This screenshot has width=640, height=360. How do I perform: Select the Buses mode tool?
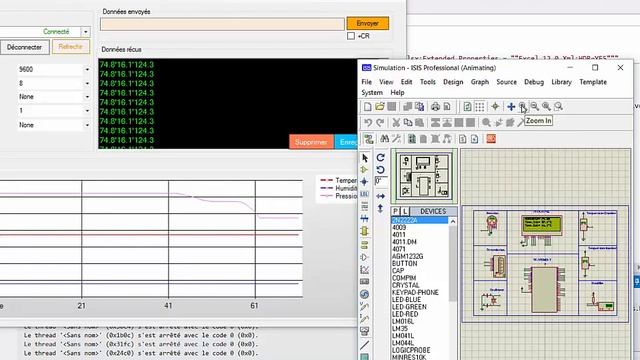(x=365, y=219)
